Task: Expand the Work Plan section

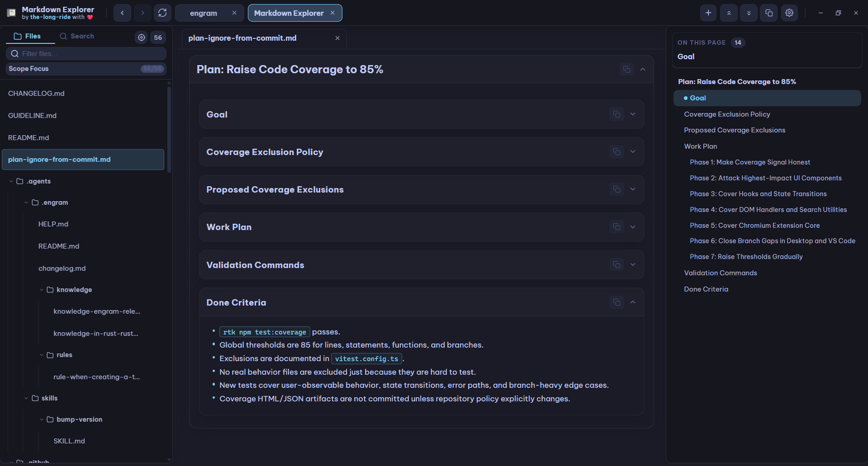Action: click(x=633, y=226)
